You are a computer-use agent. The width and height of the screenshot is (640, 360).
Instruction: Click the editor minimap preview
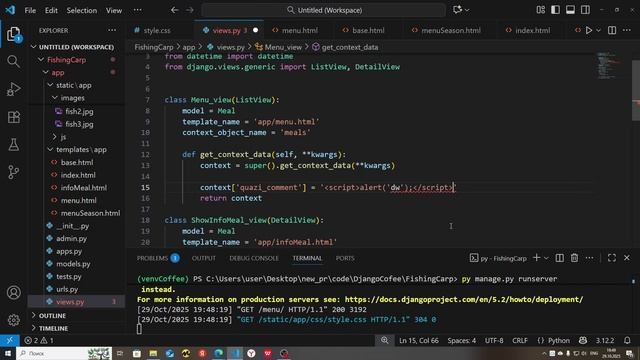click(608, 65)
